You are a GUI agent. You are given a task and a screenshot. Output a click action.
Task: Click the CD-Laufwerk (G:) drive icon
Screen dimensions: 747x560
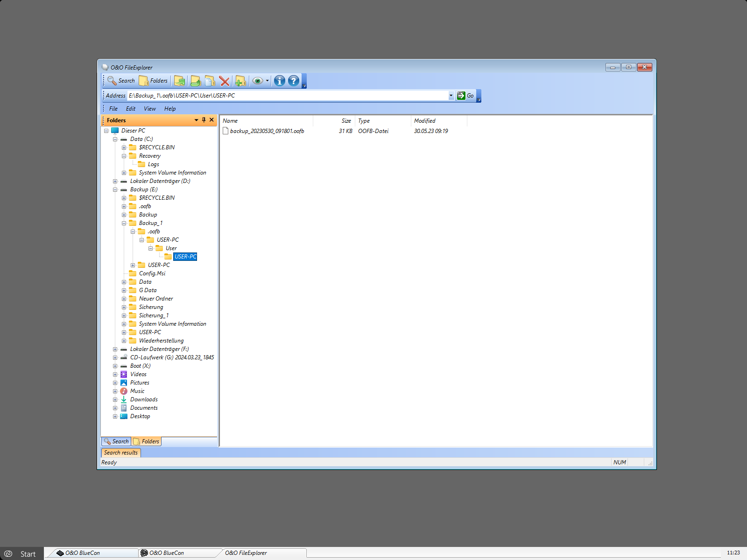[124, 357]
